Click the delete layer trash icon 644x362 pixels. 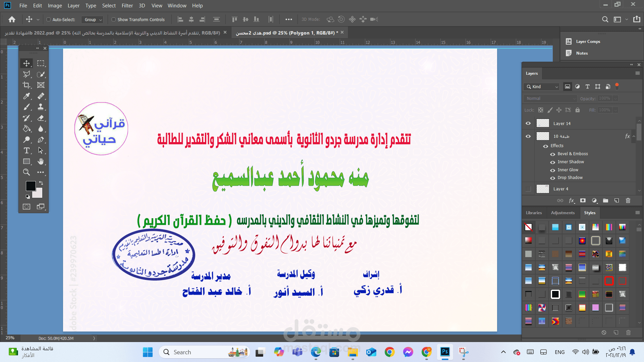pyautogui.click(x=628, y=200)
